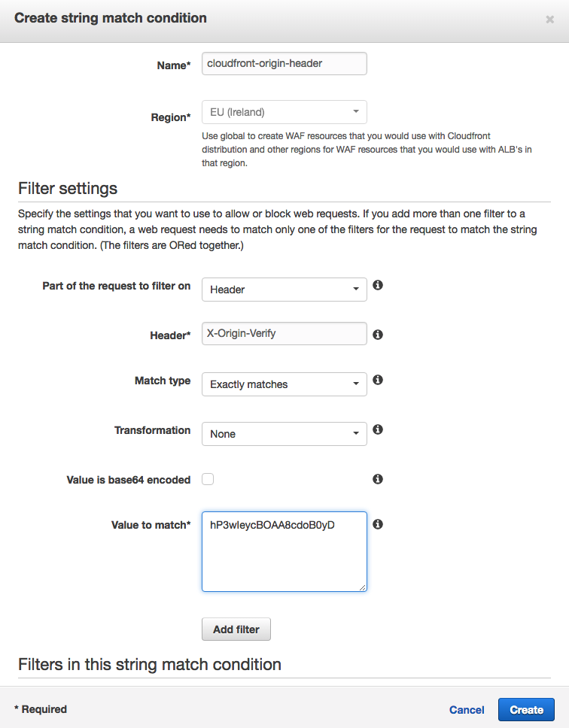Cancel the dialog

click(x=467, y=710)
